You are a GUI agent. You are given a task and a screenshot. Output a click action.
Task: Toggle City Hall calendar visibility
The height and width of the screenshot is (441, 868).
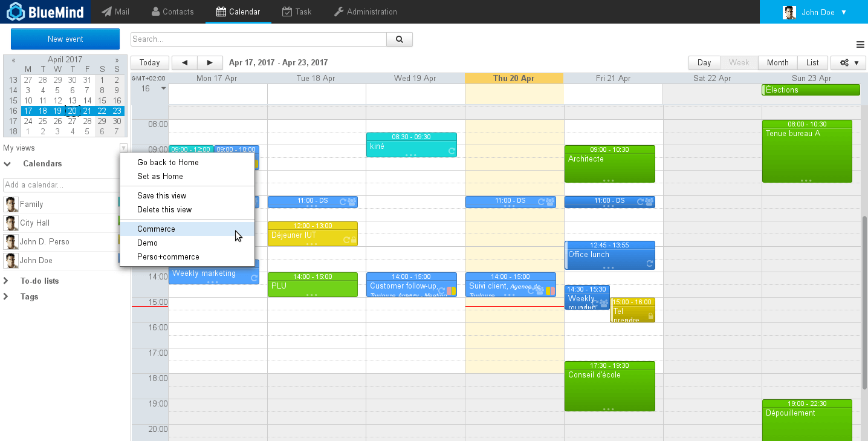(x=34, y=223)
